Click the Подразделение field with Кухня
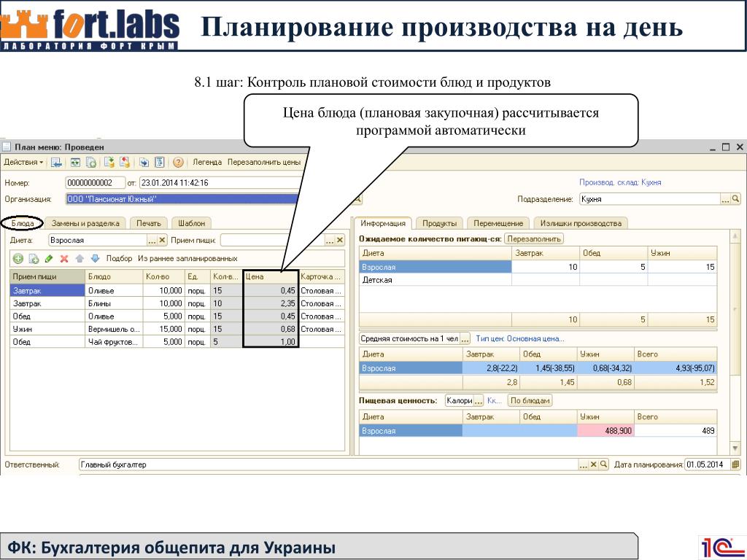The image size is (747, 560). 650,199
